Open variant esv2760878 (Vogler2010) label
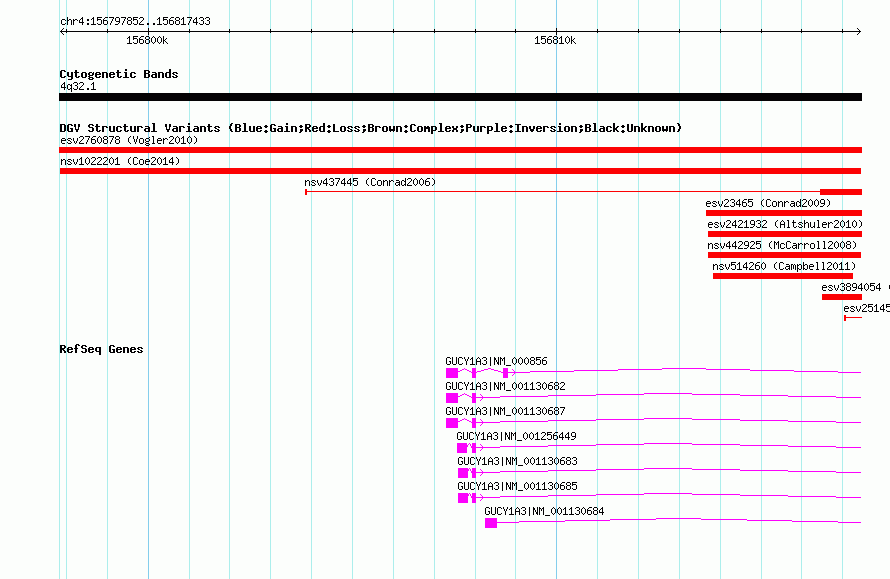Screen dimensions: 890x579 pyautogui.click(x=129, y=140)
